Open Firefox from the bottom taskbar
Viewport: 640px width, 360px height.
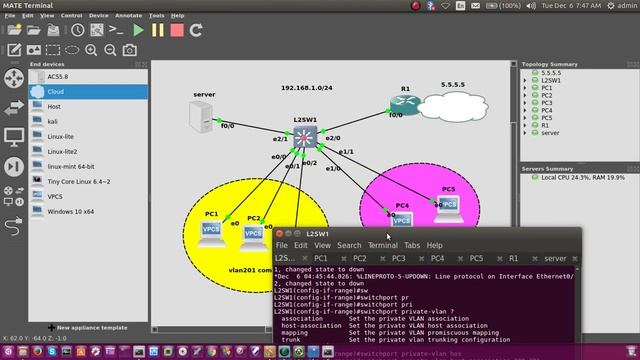37,351
